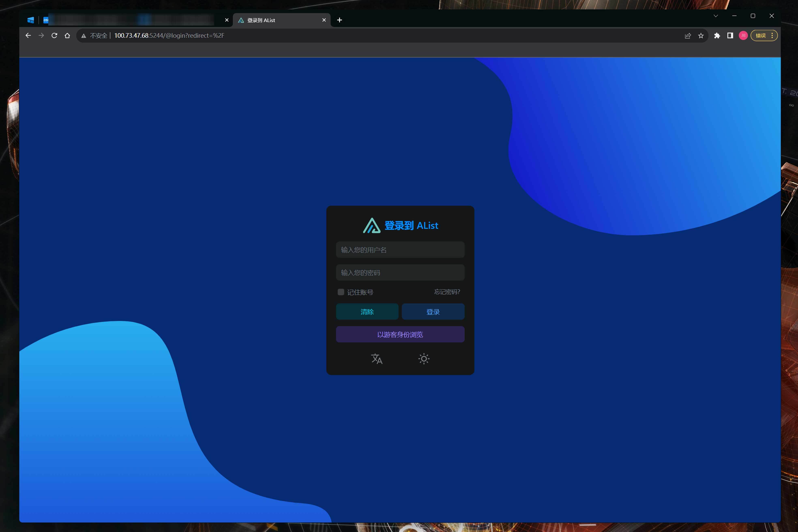Open the extensions puzzle icon
Screen dimensions: 798x532
pyautogui.click(x=717, y=36)
